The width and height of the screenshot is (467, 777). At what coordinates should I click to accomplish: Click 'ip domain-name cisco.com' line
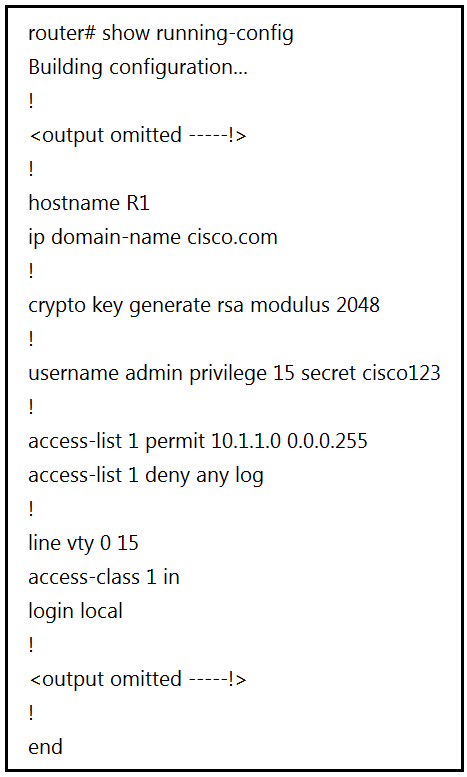(x=153, y=237)
